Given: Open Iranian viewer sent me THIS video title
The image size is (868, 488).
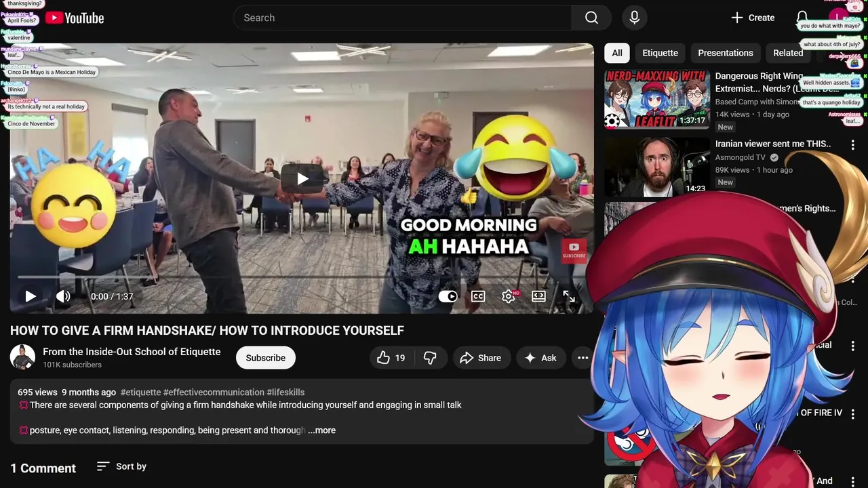Looking at the screenshot, I should (x=773, y=144).
